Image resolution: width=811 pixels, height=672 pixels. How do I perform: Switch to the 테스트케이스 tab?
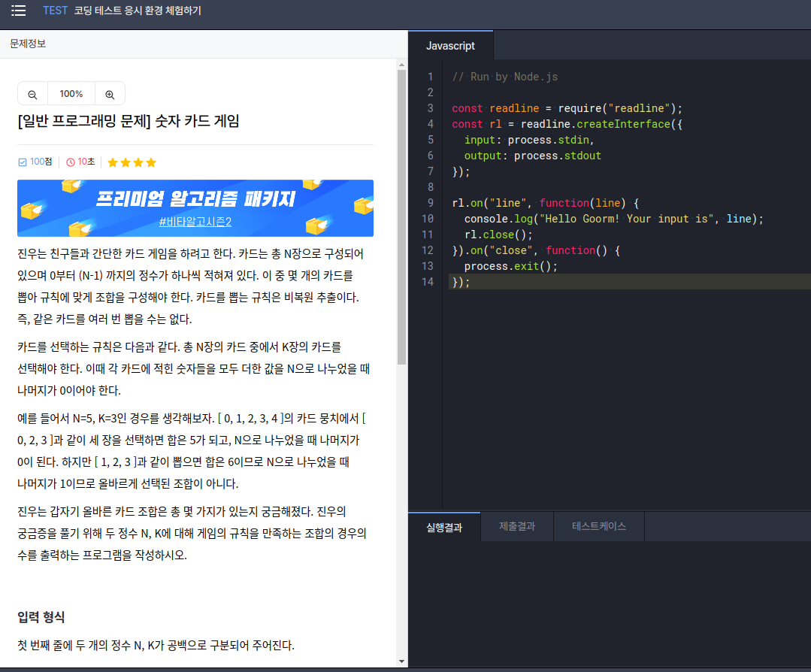(x=599, y=527)
